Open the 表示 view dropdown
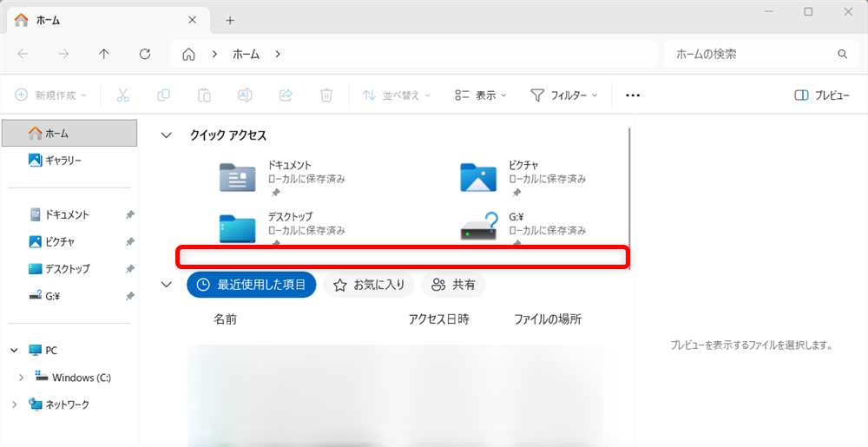This screenshot has width=868, height=447. 481,95
